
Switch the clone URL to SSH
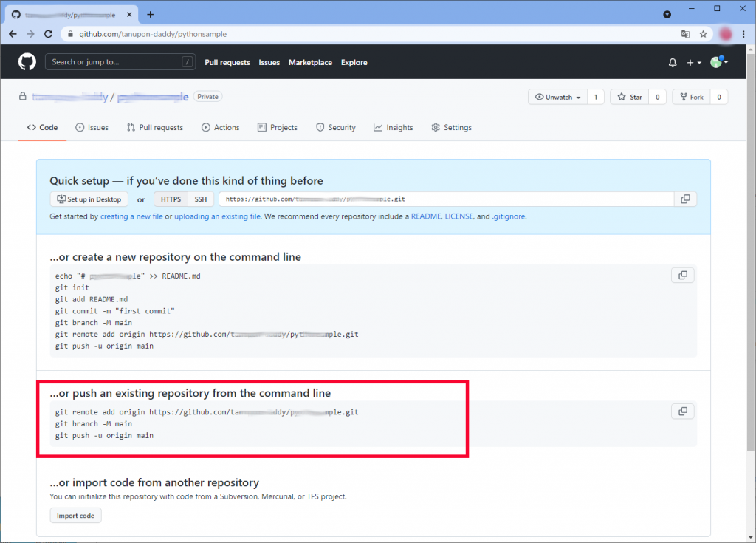point(201,199)
